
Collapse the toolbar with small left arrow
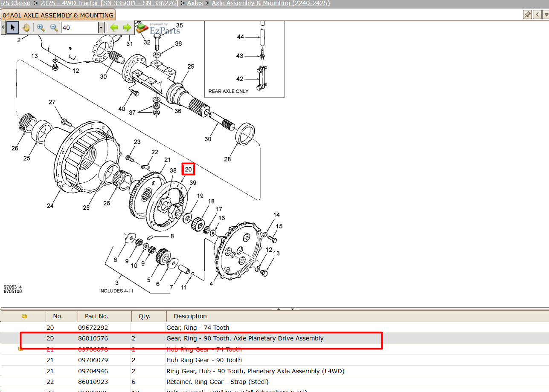[x=3, y=28]
